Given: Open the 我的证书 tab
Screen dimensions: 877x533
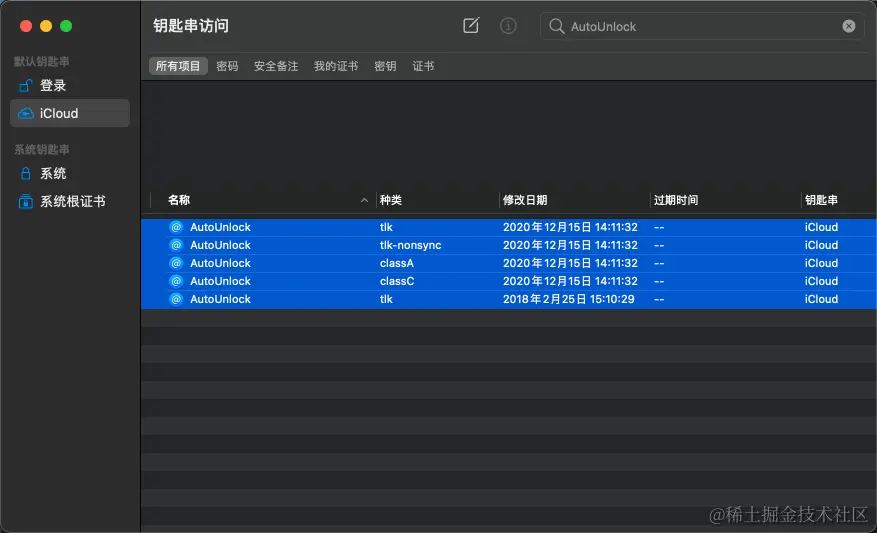Looking at the screenshot, I should point(336,66).
